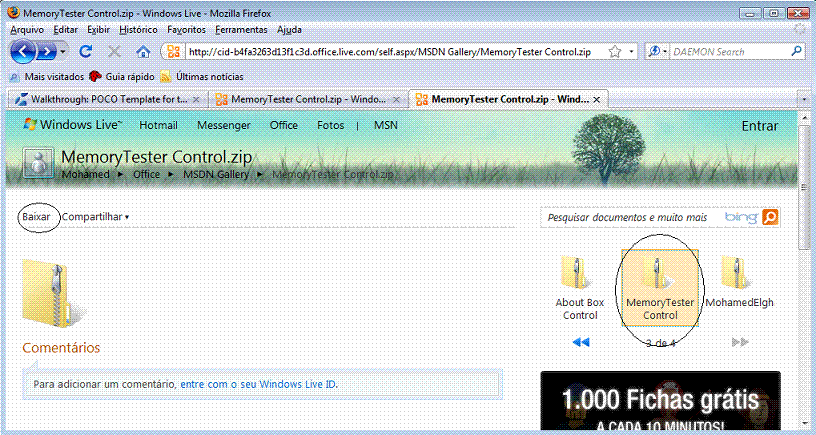Click the orange Bing search button
816x435 pixels.
(771, 217)
